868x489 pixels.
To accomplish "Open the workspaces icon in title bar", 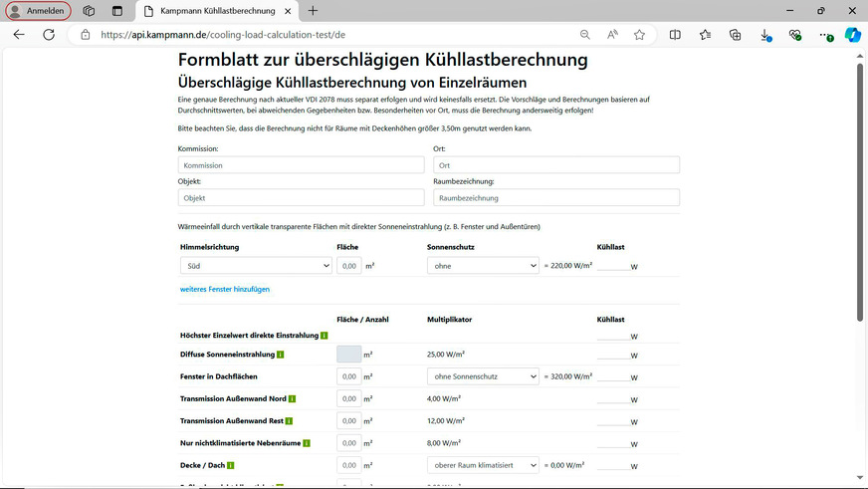I will tap(89, 11).
